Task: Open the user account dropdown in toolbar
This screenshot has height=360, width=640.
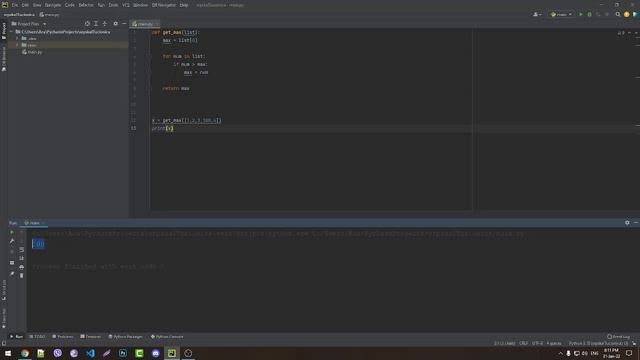Action: pos(537,14)
